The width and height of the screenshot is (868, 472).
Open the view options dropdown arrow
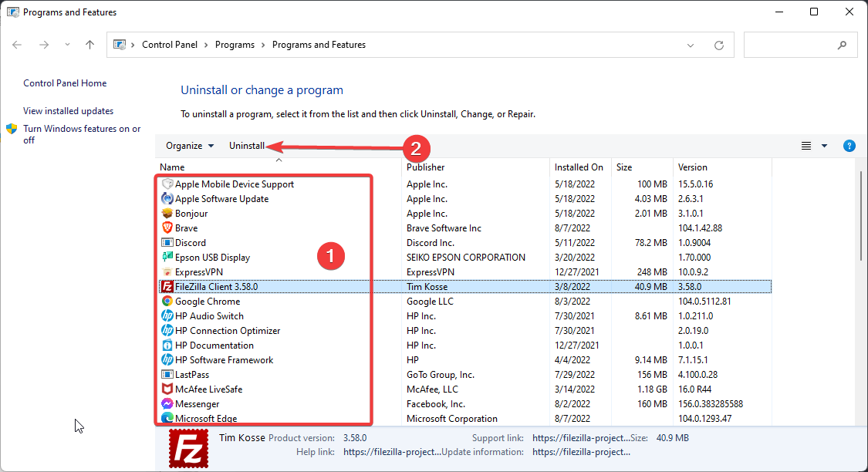click(822, 145)
